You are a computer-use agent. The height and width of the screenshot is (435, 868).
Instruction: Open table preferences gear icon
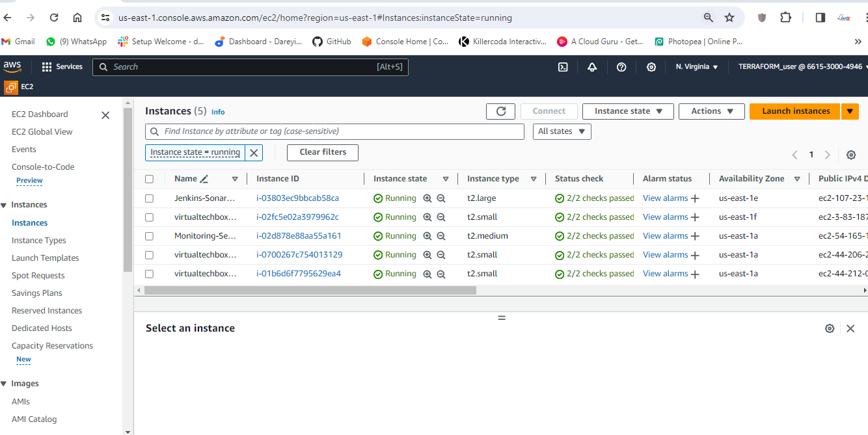[851, 155]
